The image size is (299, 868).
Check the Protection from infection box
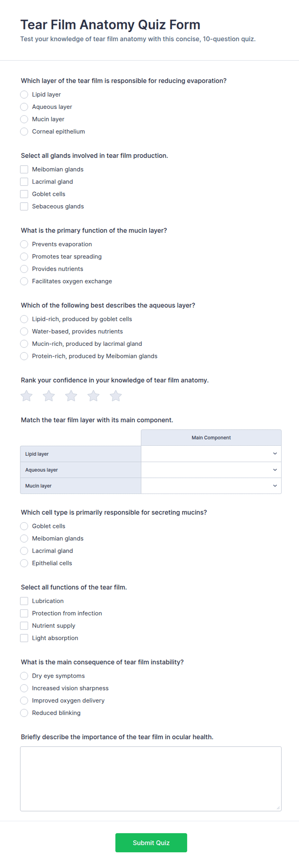click(24, 613)
